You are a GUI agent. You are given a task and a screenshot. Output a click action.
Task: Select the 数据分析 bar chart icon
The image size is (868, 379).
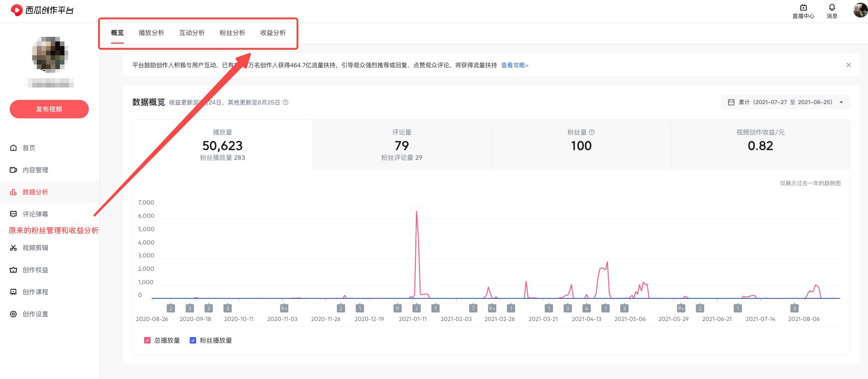pyautogui.click(x=13, y=192)
